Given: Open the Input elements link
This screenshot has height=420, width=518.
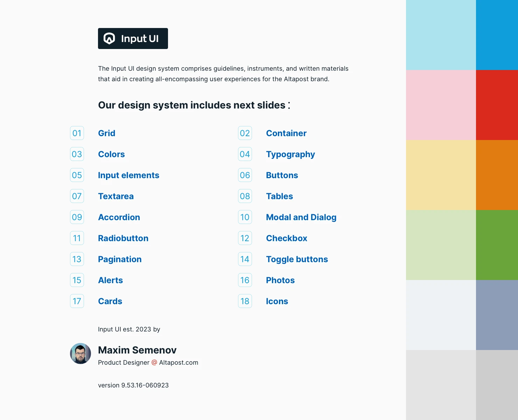Looking at the screenshot, I should click(128, 175).
